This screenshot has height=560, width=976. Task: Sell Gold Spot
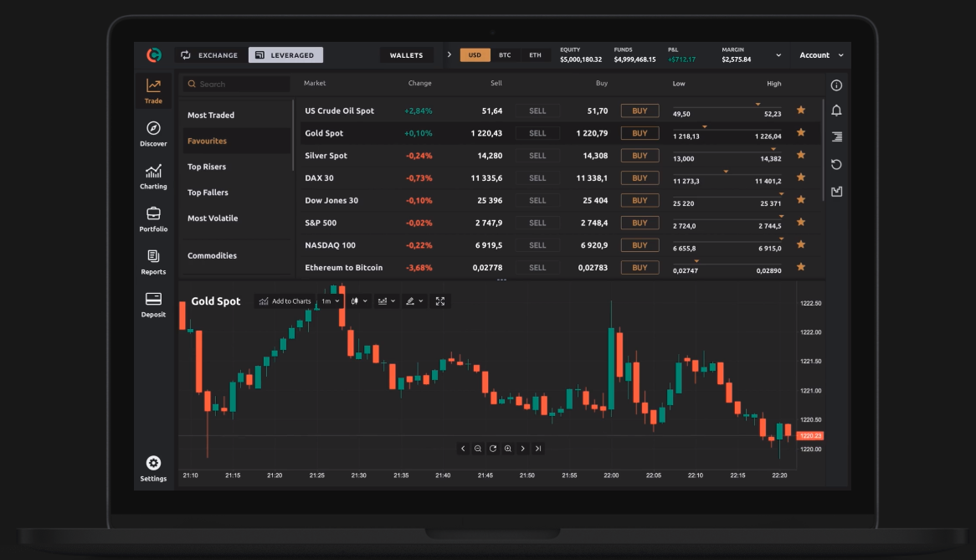(x=537, y=133)
